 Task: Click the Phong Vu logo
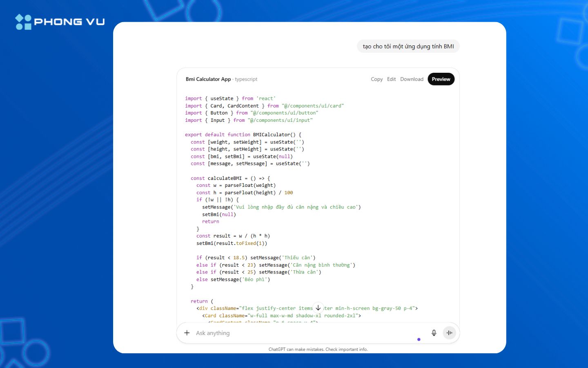click(60, 22)
